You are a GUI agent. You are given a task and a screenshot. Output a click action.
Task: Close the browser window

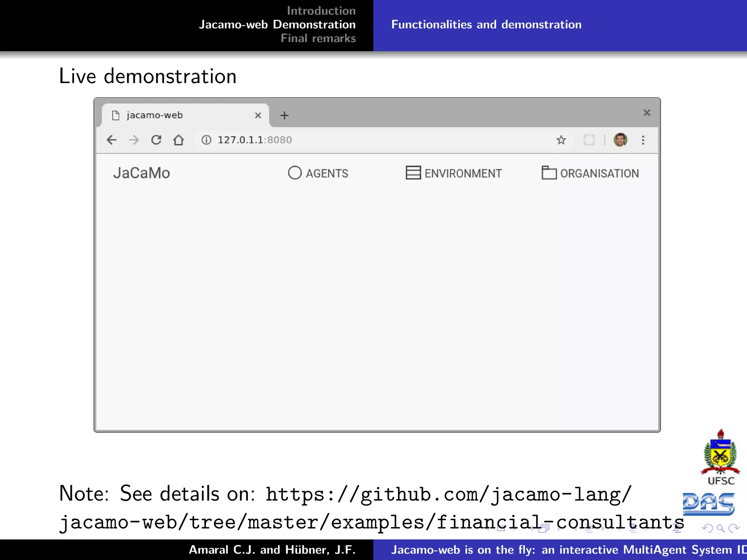(x=647, y=113)
